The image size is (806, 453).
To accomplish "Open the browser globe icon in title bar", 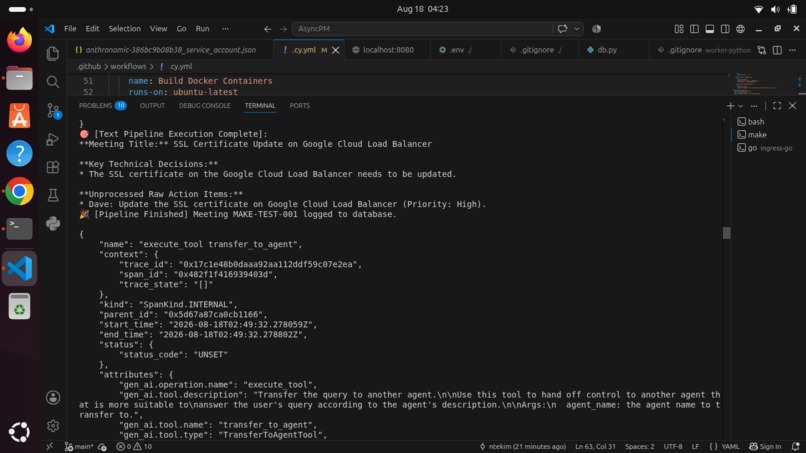I will 740,29.
